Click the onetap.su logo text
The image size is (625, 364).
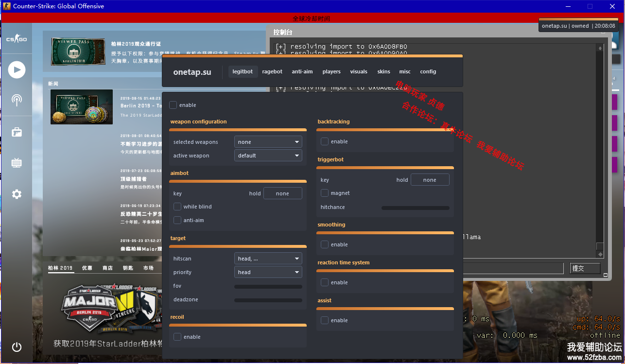tap(192, 72)
